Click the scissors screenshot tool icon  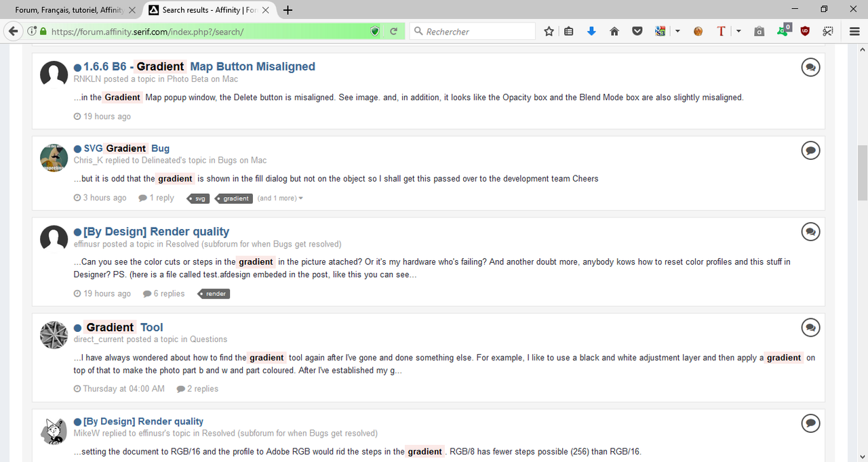tap(828, 31)
